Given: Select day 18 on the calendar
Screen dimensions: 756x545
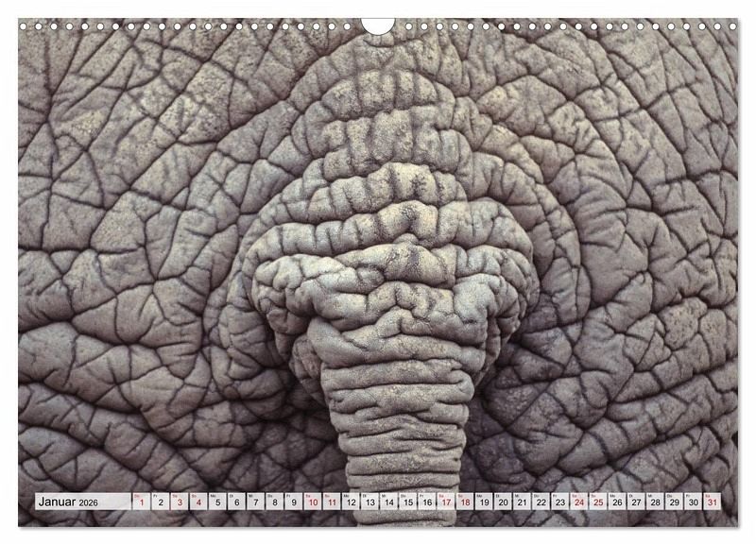Looking at the screenshot, I should click(465, 502).
